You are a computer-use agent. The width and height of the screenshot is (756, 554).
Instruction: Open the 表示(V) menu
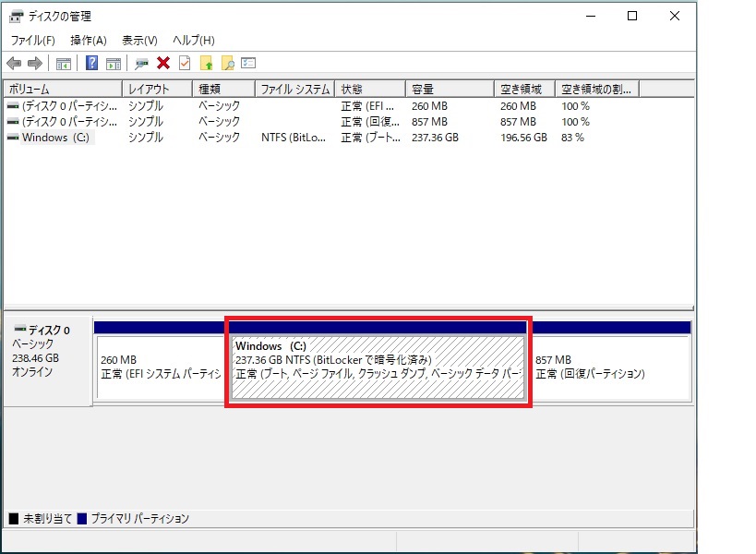click(x=139, y=41)
